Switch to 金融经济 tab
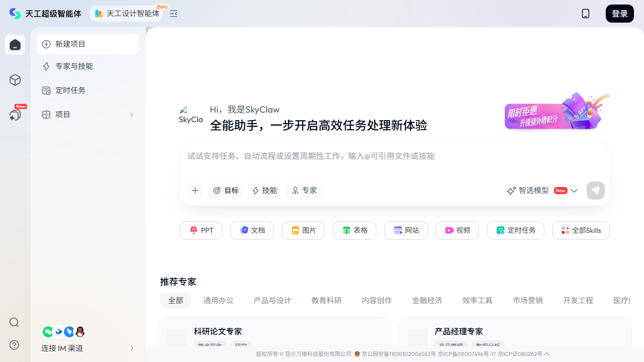This screenshot has height=362, width=644. (427, 300)
